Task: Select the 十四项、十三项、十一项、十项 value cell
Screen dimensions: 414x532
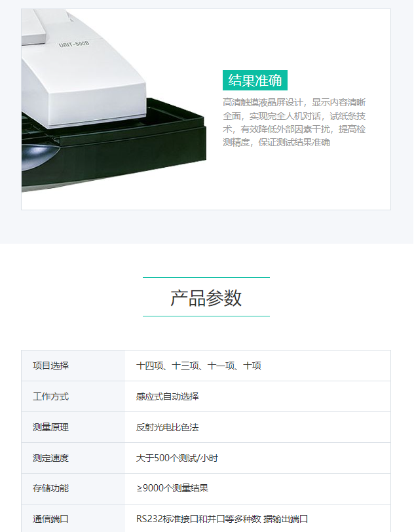Action: (198, 366)
